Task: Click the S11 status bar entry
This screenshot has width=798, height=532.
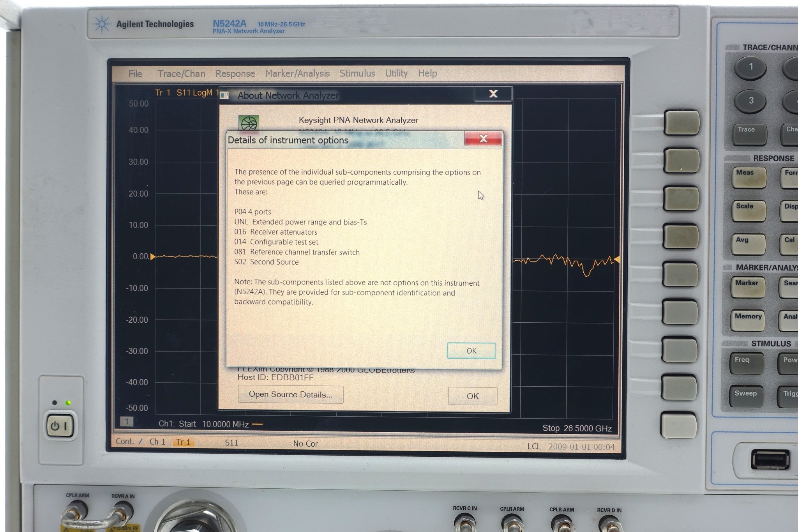Action: [x=231, y=443]
